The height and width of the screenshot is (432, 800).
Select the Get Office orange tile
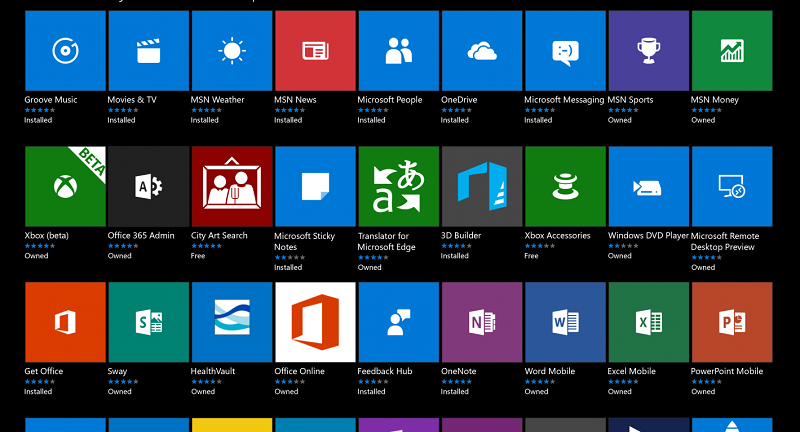[x=65, y=321]
